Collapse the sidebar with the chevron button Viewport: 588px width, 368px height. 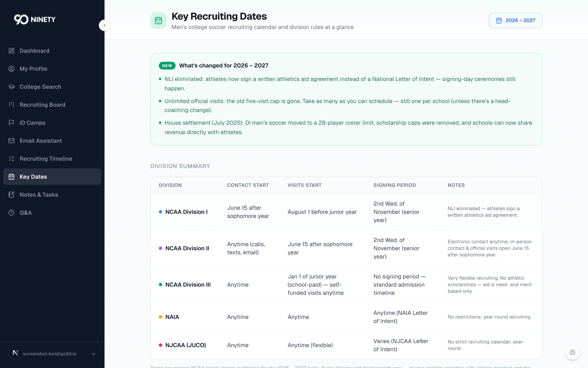pos(105,25)
